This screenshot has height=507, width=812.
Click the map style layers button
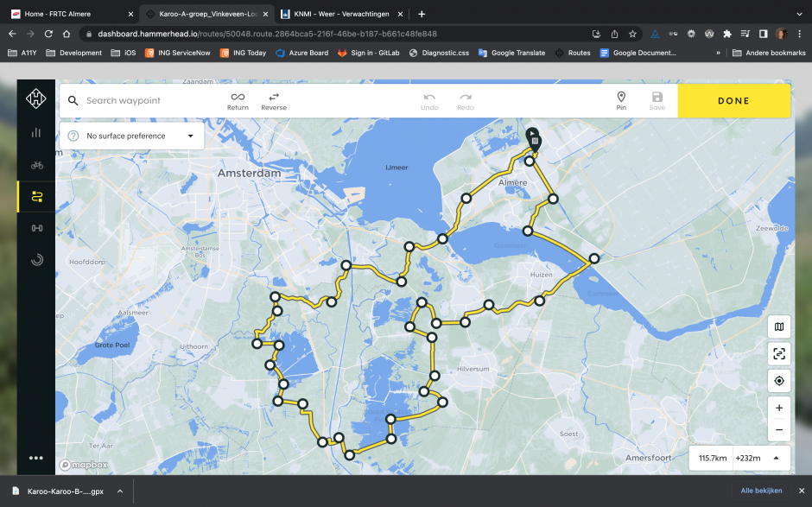click(x=779, y=326)
